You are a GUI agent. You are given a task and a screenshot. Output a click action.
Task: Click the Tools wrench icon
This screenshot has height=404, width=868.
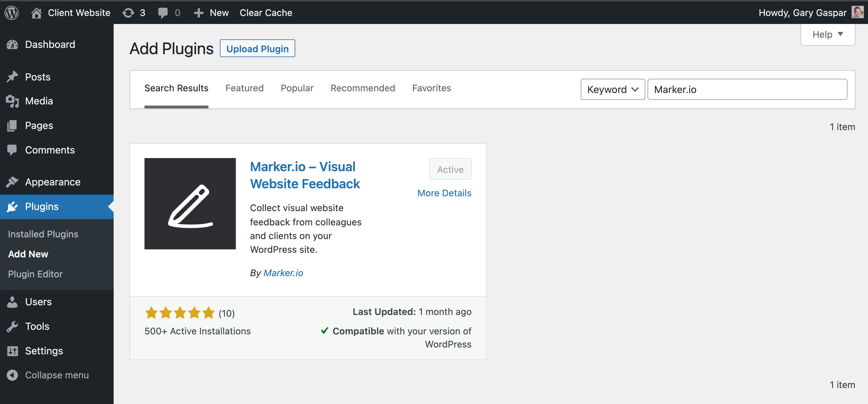13,326
